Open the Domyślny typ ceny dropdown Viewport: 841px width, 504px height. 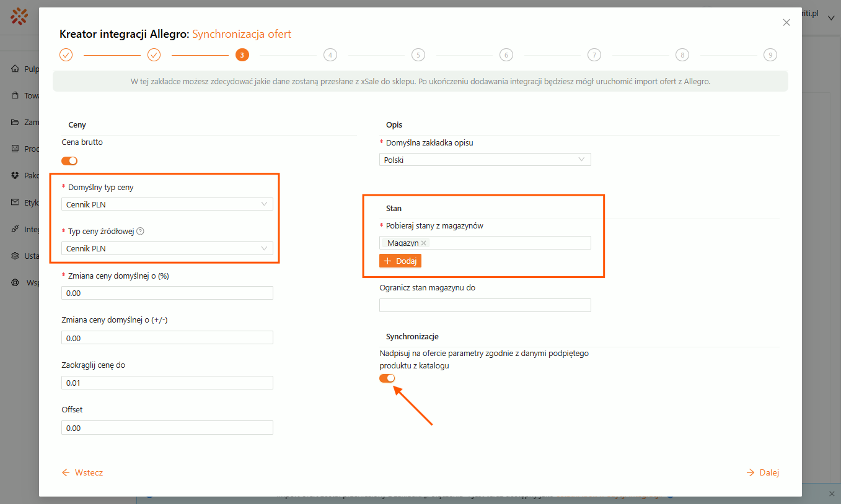point(167,204)
